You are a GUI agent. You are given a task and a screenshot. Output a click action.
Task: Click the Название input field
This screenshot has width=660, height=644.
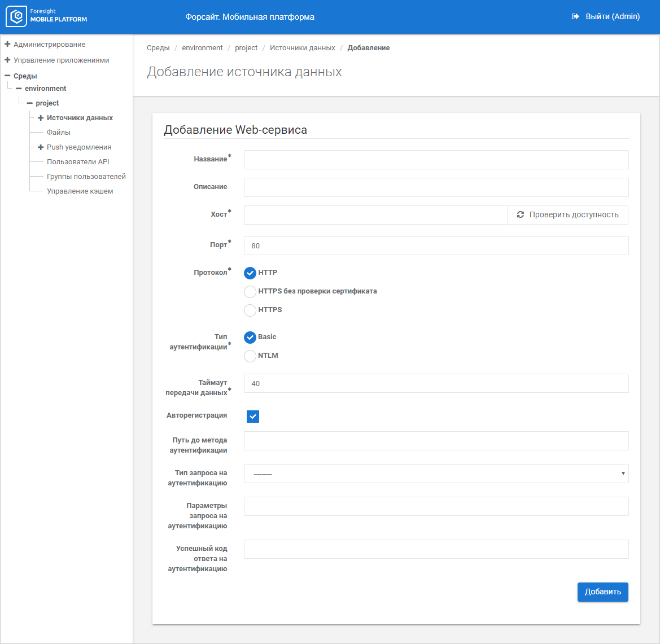(x=436, y=160)
